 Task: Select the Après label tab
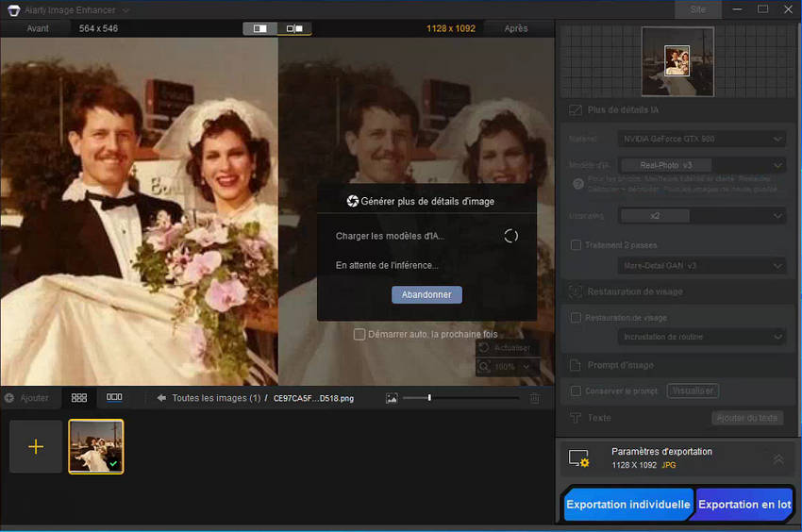click(x=515, y=28)
